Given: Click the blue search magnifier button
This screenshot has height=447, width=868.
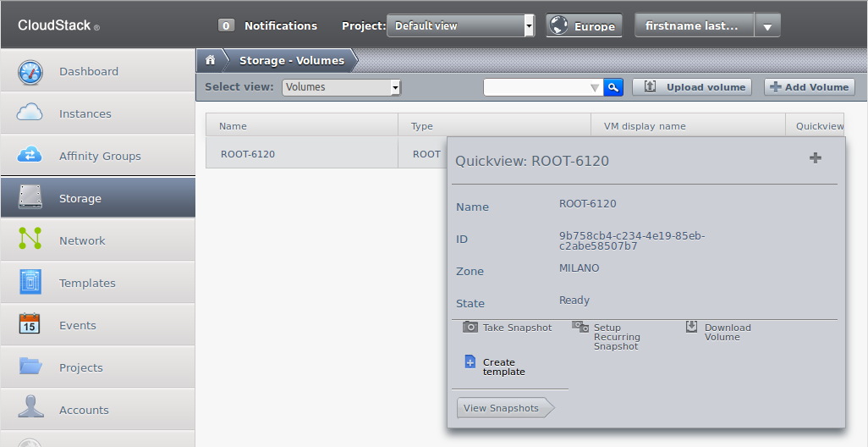Looking at the screenshot, I should coord(613,87).
